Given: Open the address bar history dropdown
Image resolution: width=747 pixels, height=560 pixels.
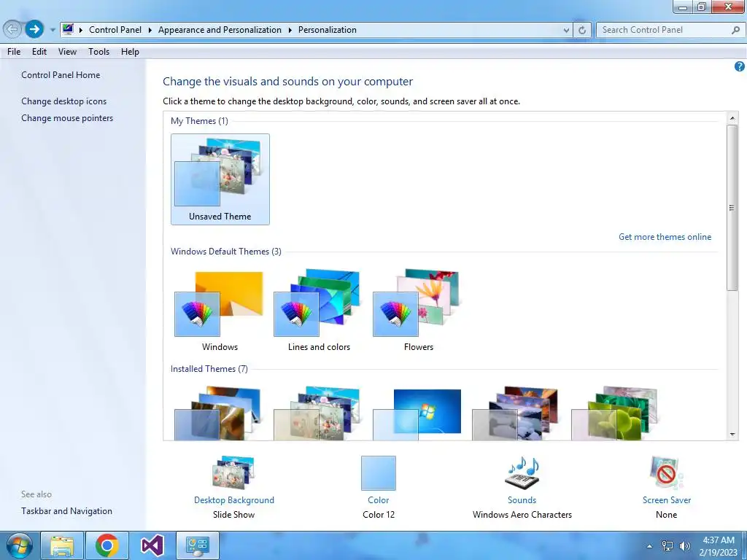Looking at the screenshot, I should click(566, 30).
